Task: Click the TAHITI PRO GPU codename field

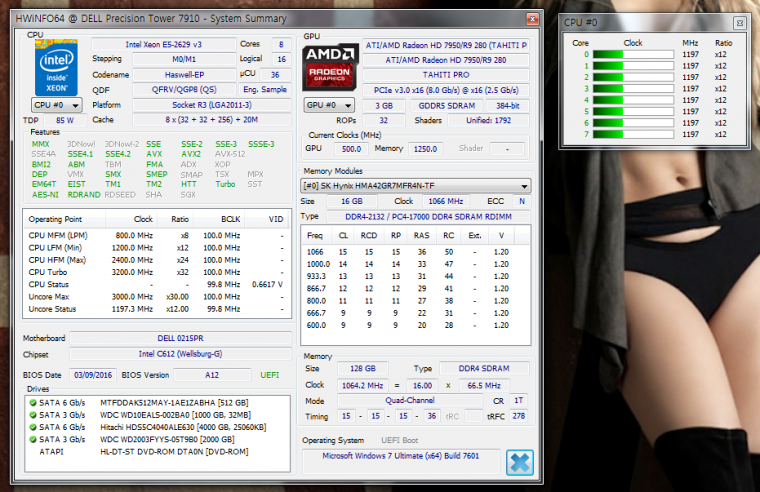Action: [446, 75]
